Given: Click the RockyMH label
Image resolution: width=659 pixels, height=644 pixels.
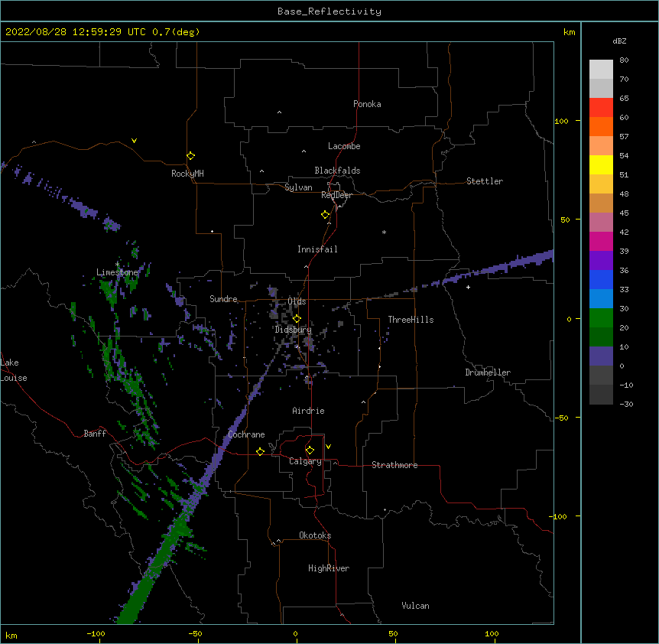Looking at the screenshot, I should tap(187, 174).
